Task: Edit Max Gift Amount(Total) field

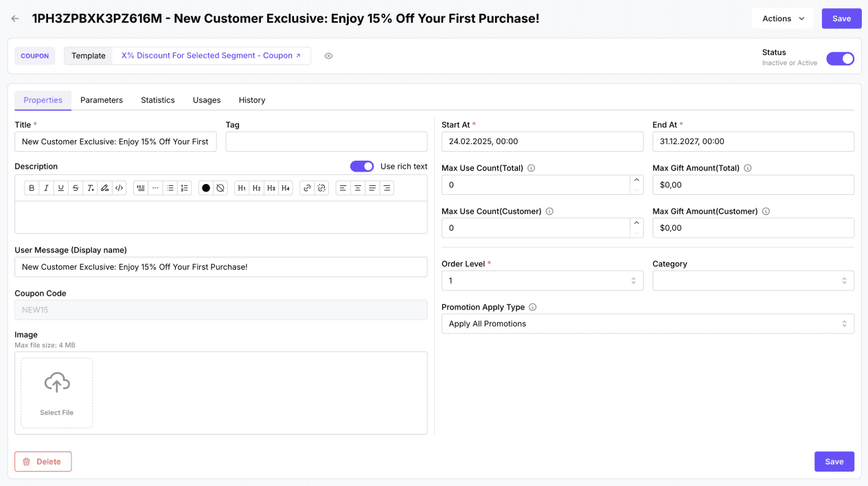Action: pyautogui.click(x=753, y=185)
